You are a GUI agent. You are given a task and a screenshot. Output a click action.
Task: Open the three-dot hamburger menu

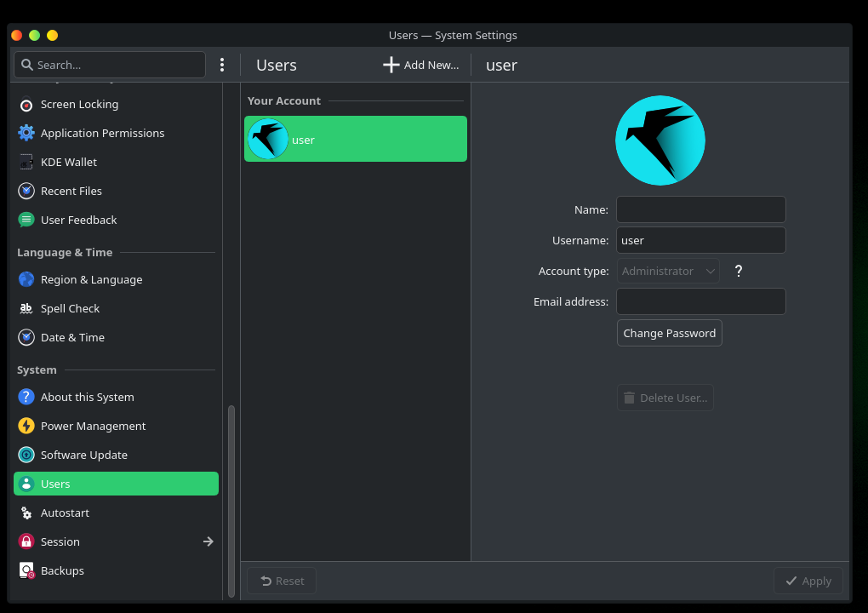tap(222, 66)
